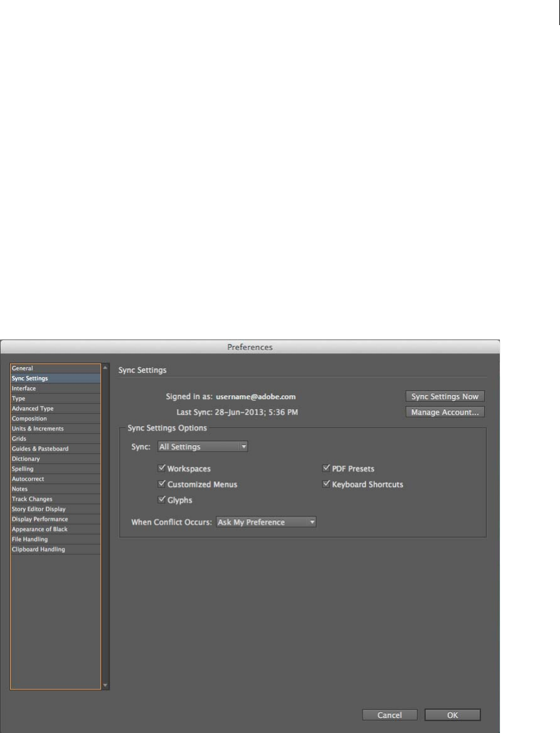
Task: Select File Handling category
Action: (x=55, y=539)
